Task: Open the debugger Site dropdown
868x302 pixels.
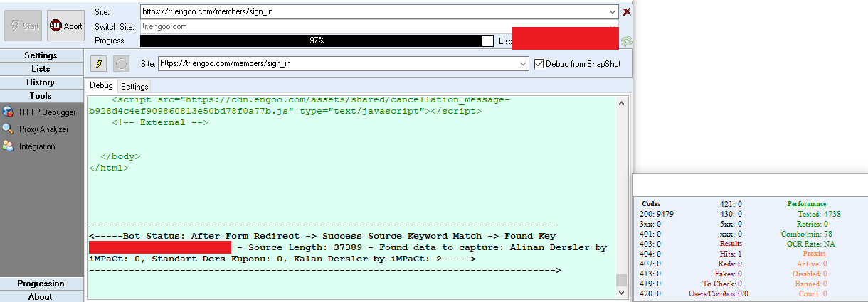Action: [x=524, y=63]
